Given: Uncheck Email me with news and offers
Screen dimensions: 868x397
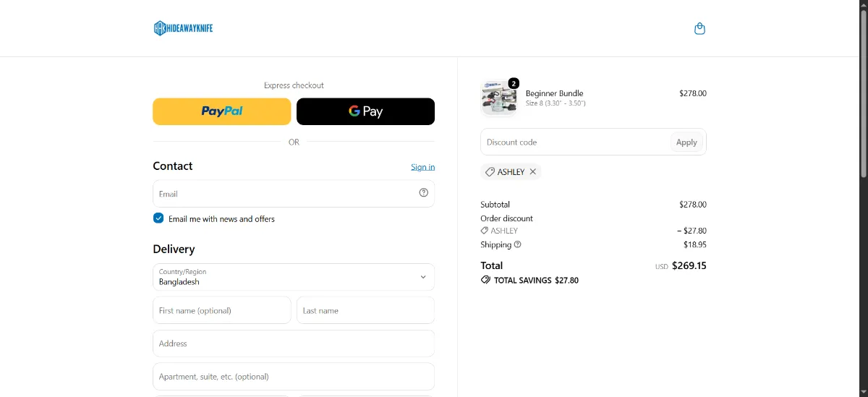Looking at the screenshot, I should 158,218.
